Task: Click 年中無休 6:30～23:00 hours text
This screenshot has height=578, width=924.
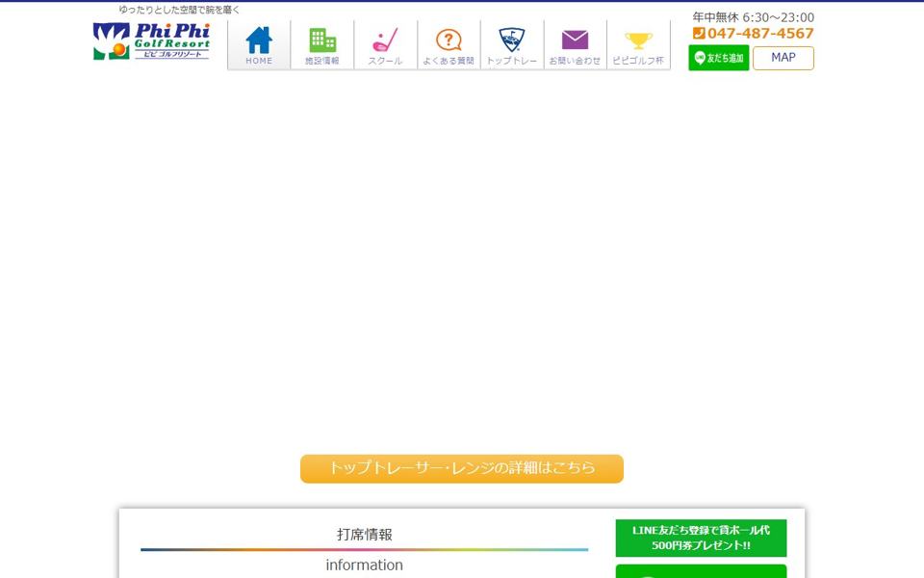Action: pyautogui.click(x=753, y=17)
